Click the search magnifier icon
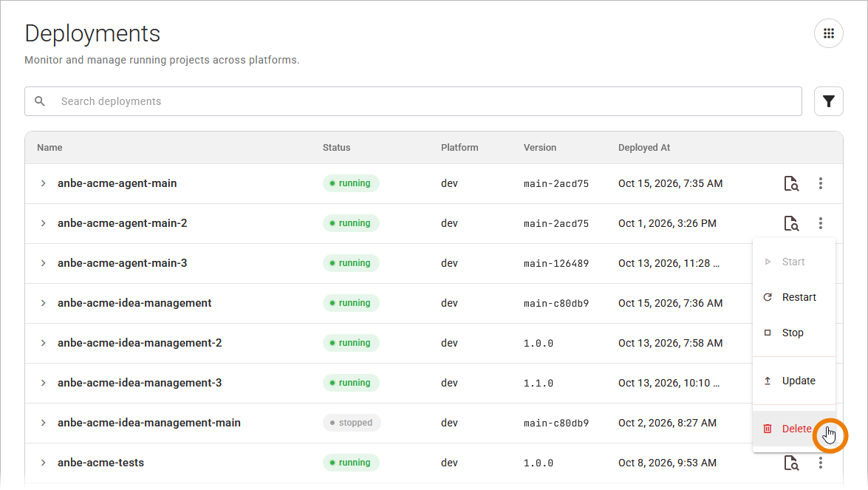 point(40,101)
